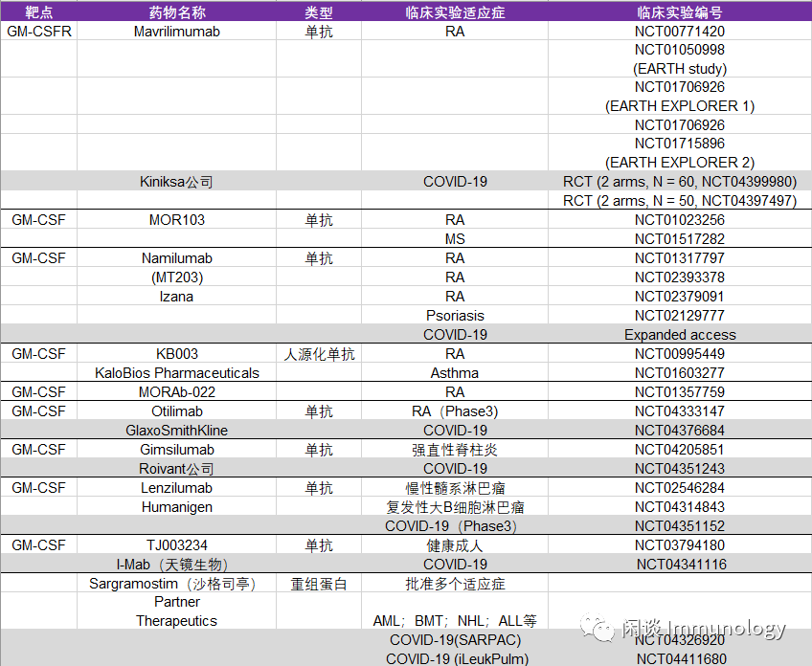The image size is (812, 666).
Task: Click the 靶点 column header
Action: pyautogui.click(x=38, y=12)
